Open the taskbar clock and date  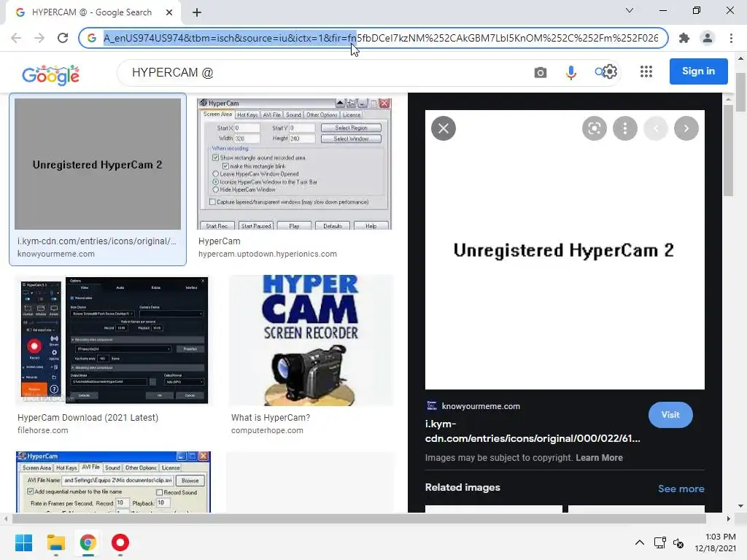point(715,542)
